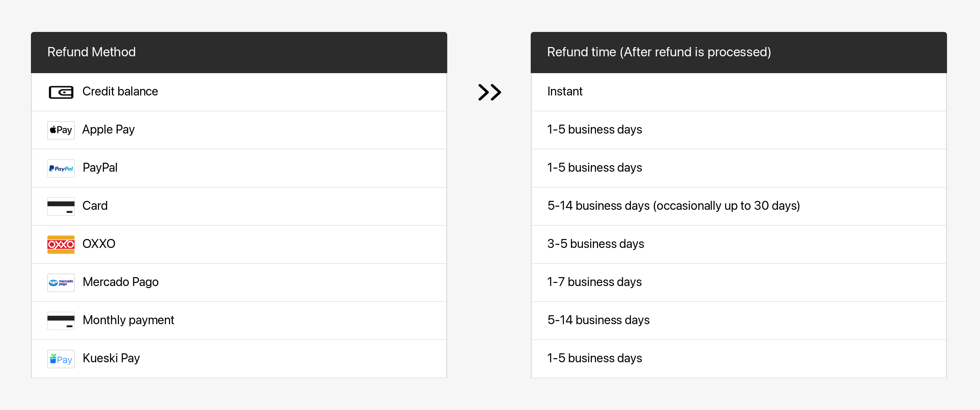Select the Monthly payment label
Screen dimensions: 980x410
128,320
